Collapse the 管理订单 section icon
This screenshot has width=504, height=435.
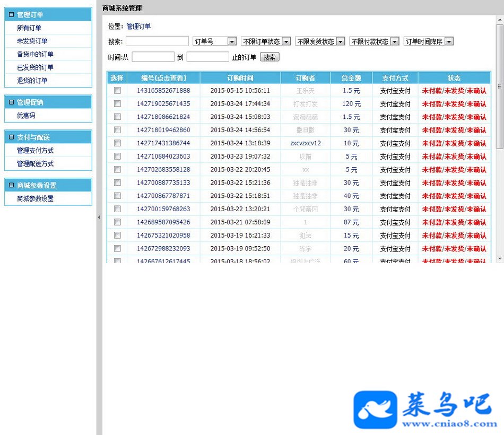[11, 14]
